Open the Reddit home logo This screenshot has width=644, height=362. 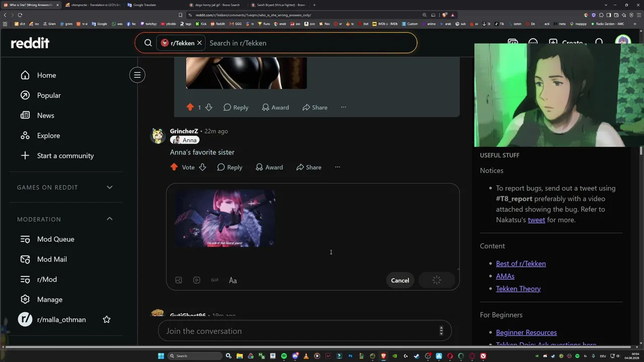(x=30, y=43)
